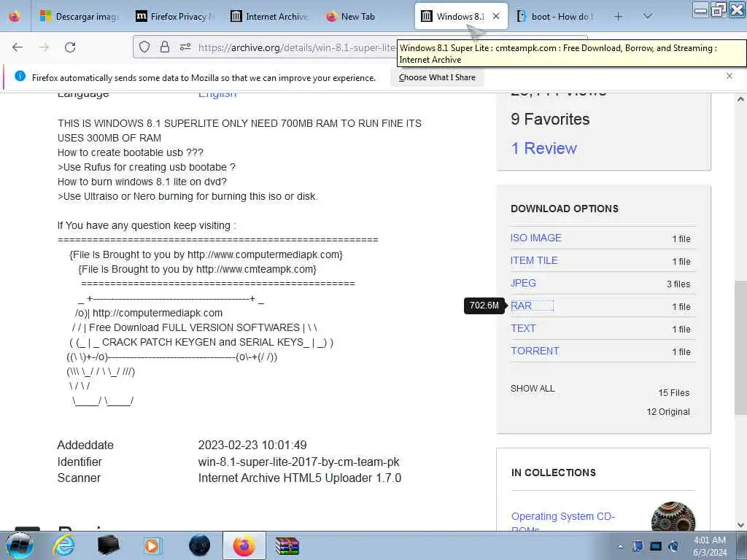Download the ITEM TILE option

534,260
